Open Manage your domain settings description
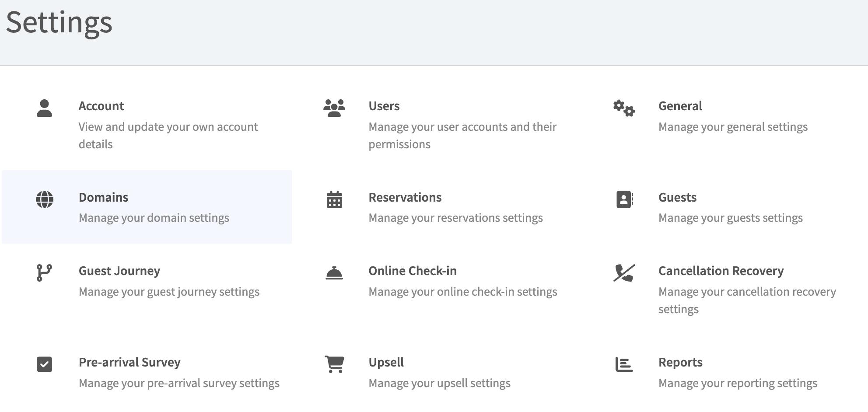 pos(154,218)
